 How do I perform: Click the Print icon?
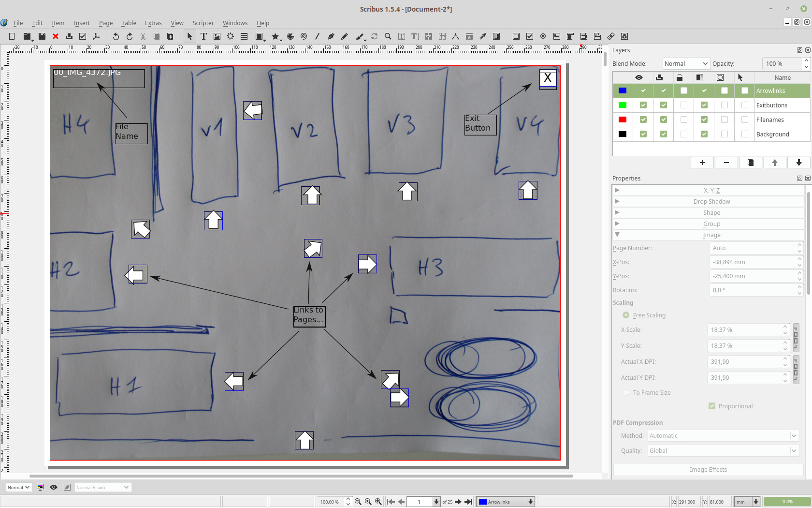69,36
